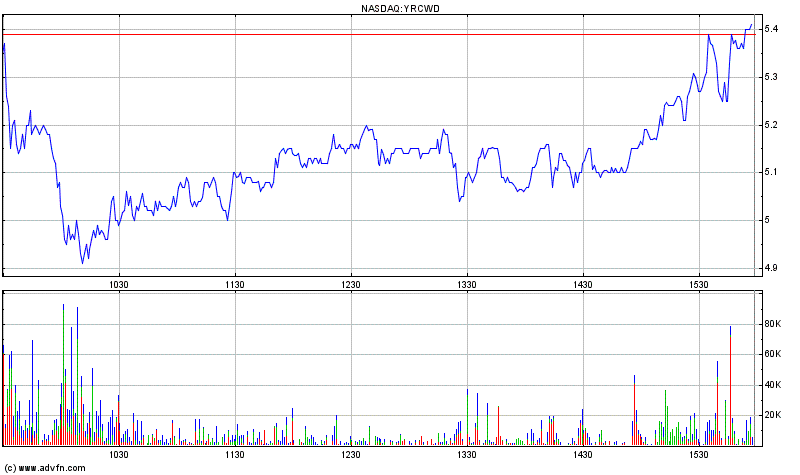This screenshot has width=800, height=475.
Task: Click the 20K volume axis label
Action: 773,415
